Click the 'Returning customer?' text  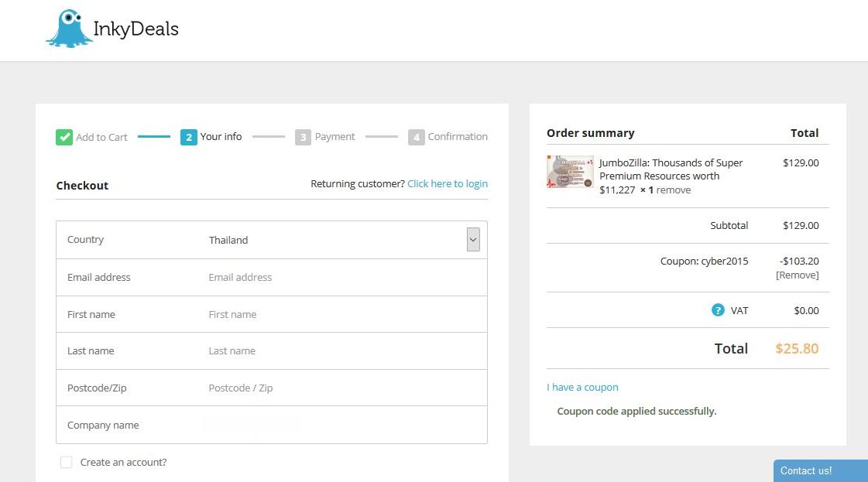(358, 183)
